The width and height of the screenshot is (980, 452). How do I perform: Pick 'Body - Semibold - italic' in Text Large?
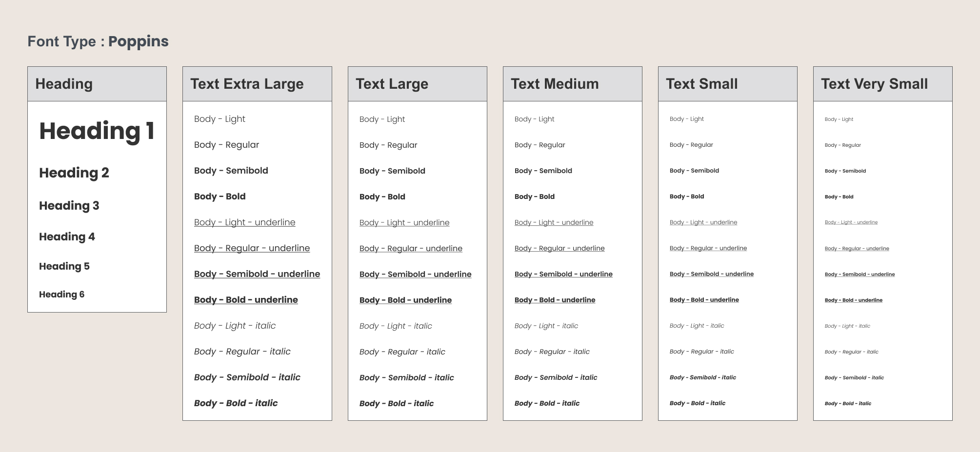(x=407, y=378)
